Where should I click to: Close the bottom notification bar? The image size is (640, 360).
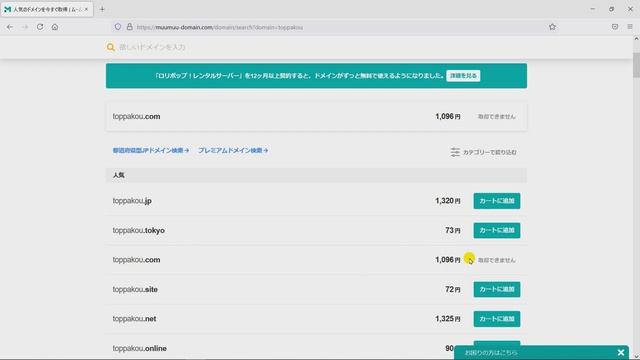[621, 352]
